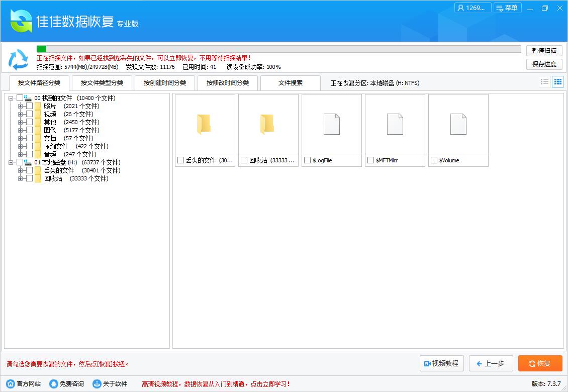
Task: Go back with 上一步 button
Action: pos(491,363)
